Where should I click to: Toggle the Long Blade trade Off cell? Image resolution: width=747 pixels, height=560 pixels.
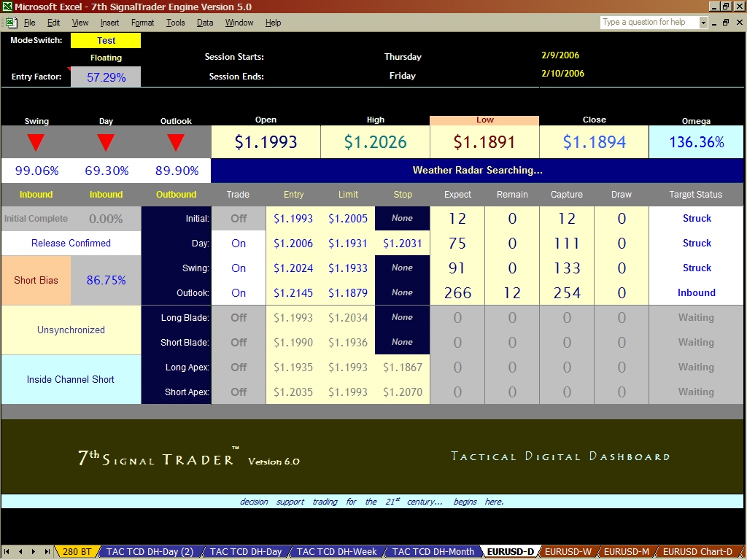(x=239, y=318)
